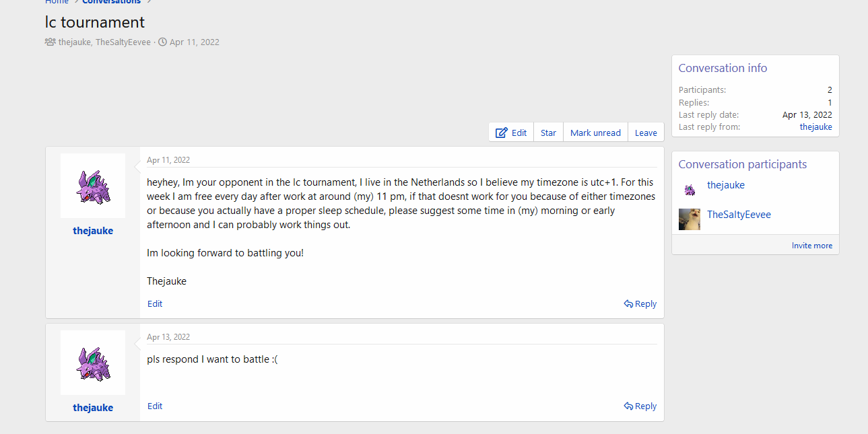
Task: Mark the conversation as unread
Action: (595, 133)
